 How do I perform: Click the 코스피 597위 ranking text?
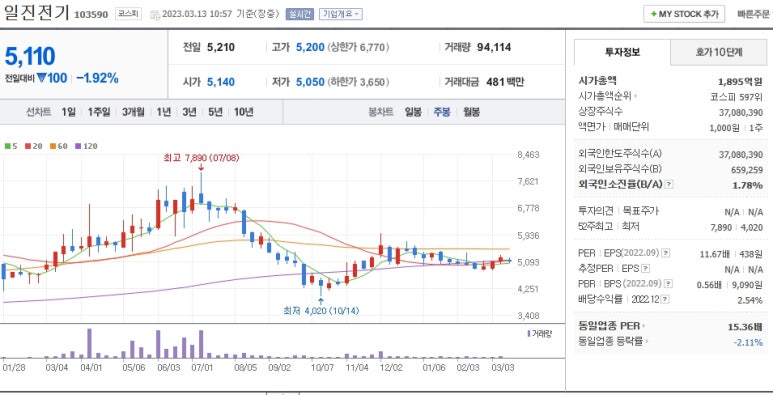[x=736, y=97]
